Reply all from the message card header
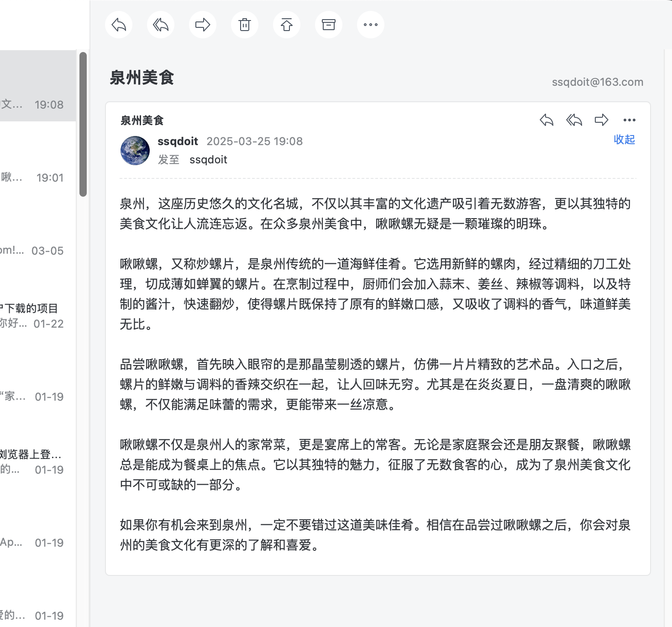Viewport: 672px width, 627px height. coord(574,120)
